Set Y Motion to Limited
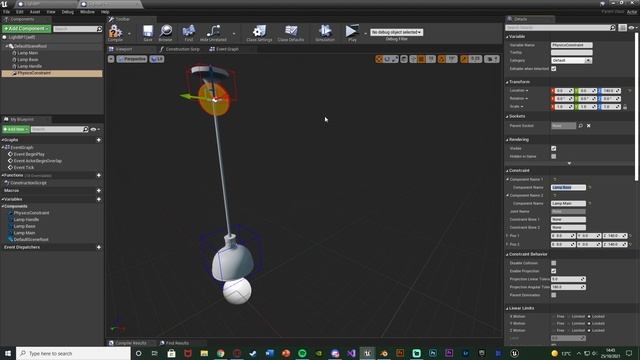The width and height of the screenshot is (640, 360). [569, 324]
